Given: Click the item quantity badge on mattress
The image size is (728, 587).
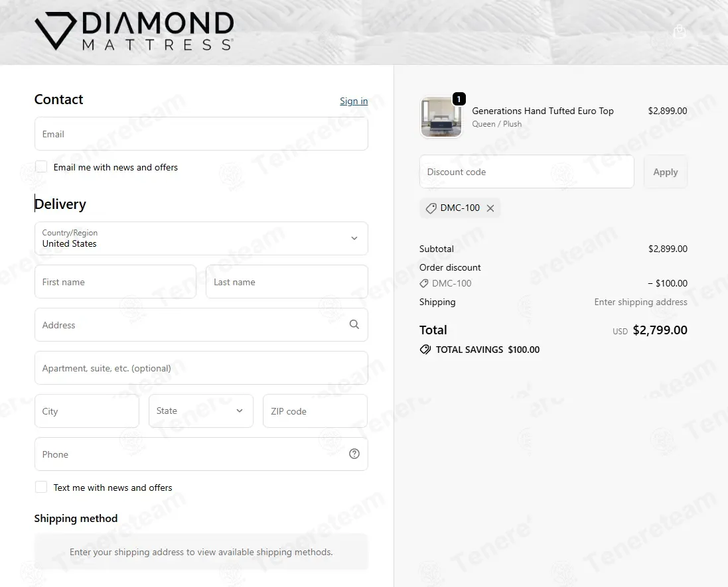Looking at the screenshot, I should click(459, 99).
